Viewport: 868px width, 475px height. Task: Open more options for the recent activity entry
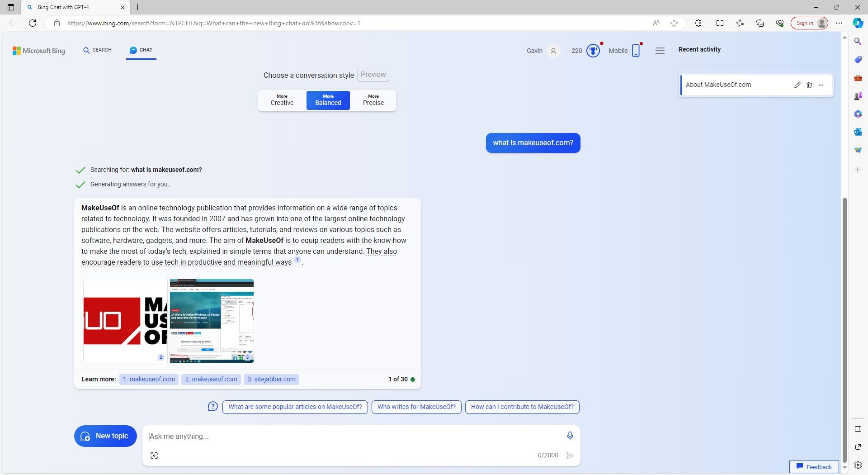click(821, 85)
